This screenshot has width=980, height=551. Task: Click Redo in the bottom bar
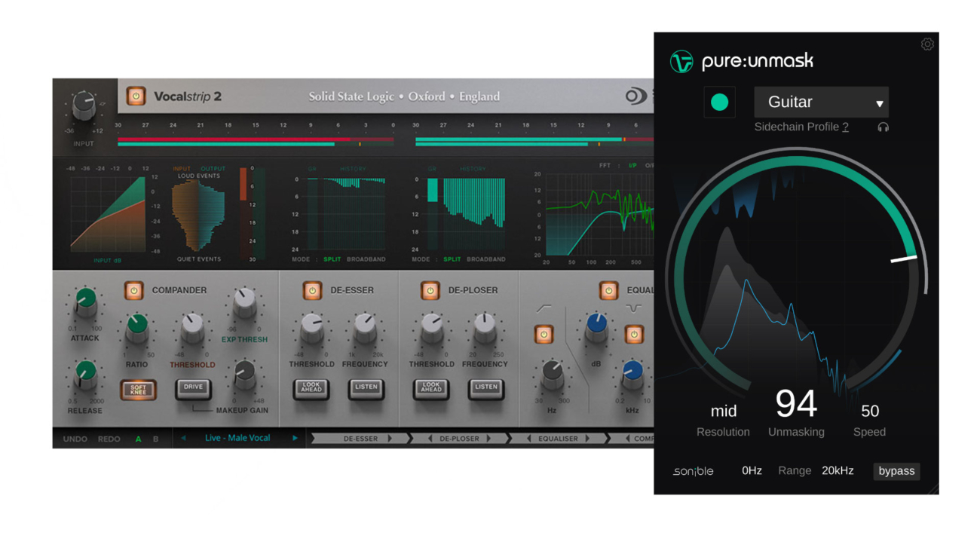tap(109, 439)
